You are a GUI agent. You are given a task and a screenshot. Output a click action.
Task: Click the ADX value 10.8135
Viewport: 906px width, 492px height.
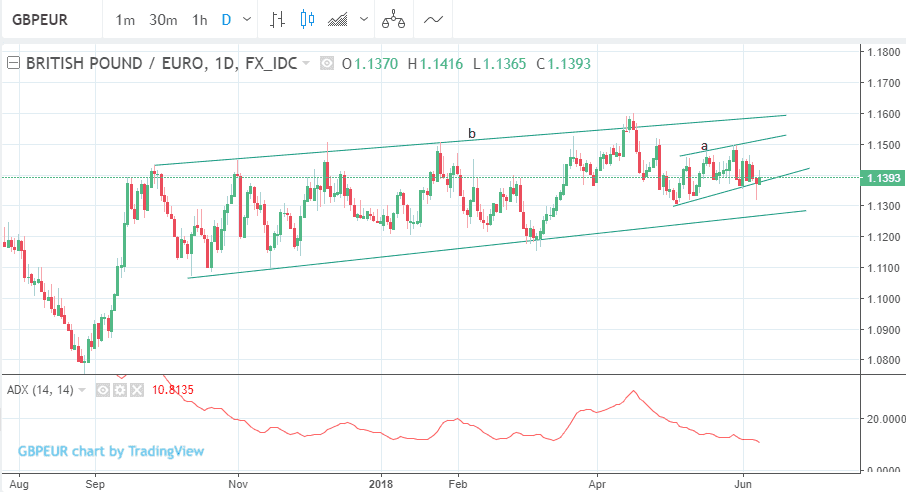tap(173, 390)
